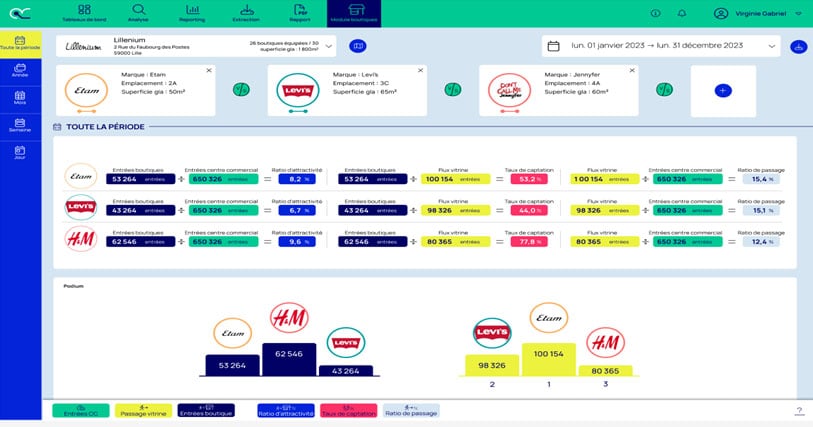Click Etam's 15,4 % ratio de passage
Screen dimensions: 813x427
click(761, 179)
